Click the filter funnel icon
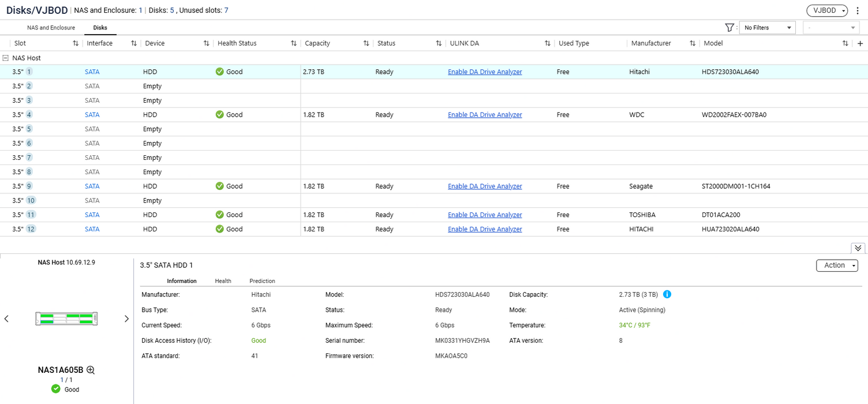Image resolution: width=868 pixels, height=404 pixels. [729, 28]
